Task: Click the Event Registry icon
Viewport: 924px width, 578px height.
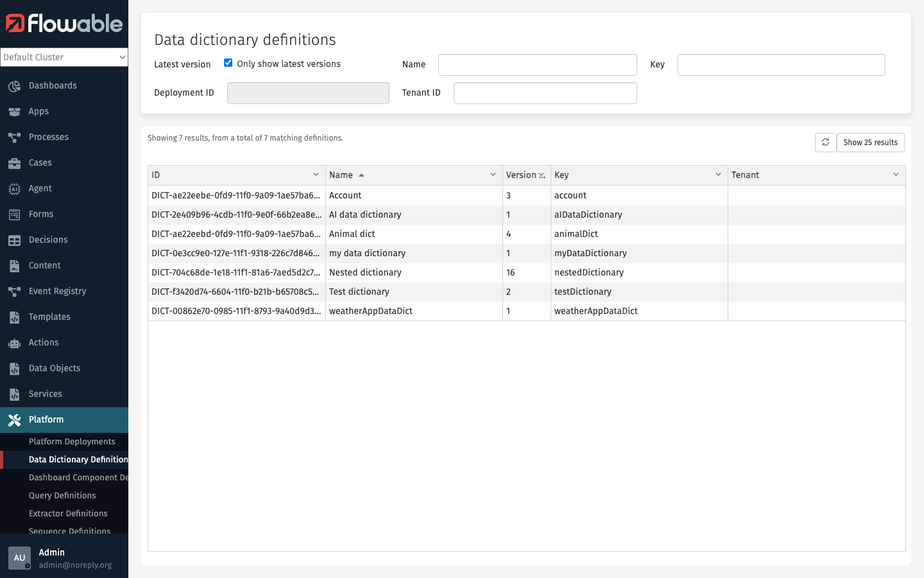Action: coord(14,291)
